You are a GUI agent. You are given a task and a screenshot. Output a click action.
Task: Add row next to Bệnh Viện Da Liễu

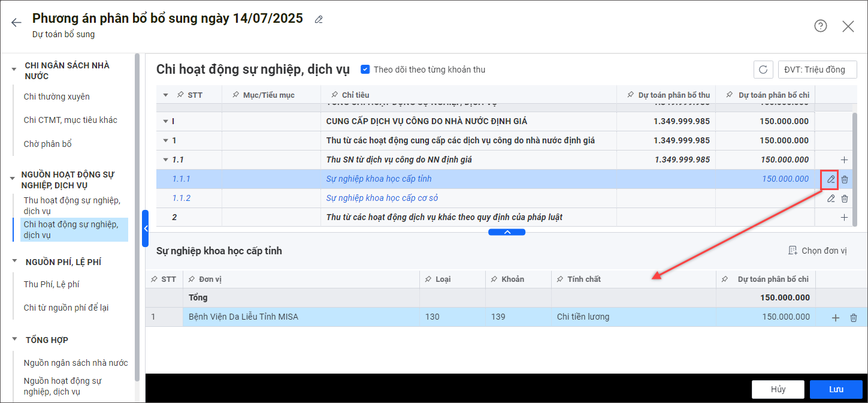[x=836, y=318]
